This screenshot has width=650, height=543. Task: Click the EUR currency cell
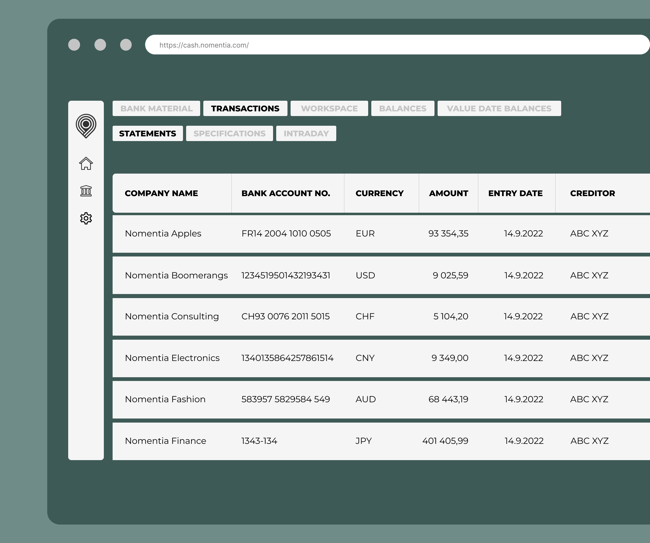(x=365, y=234)
